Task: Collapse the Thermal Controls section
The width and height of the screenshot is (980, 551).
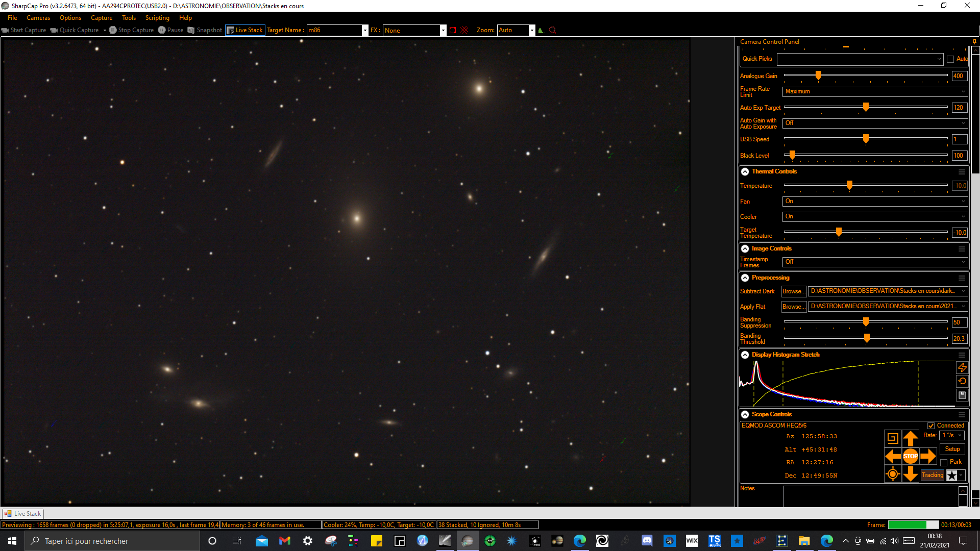Action: pyautogui.click(x=745, y=172)
